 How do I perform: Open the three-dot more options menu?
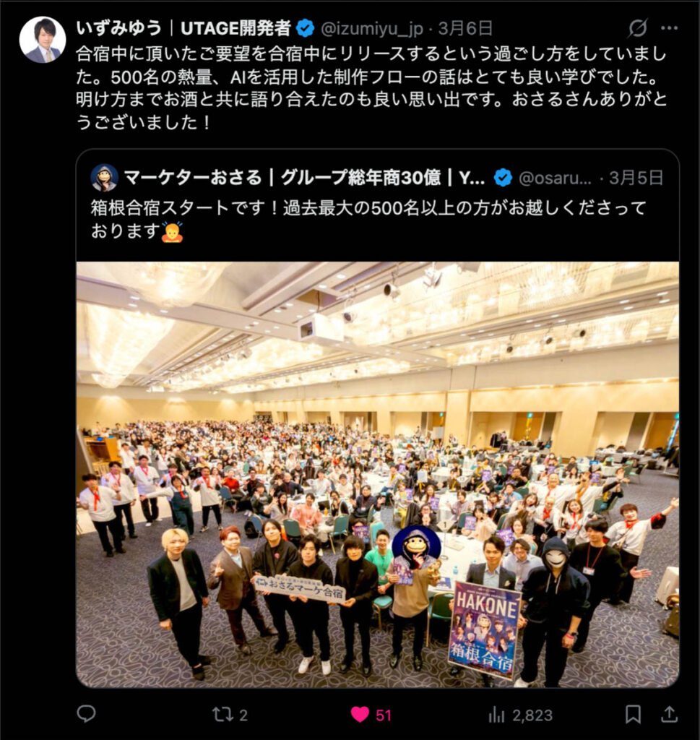point(670,28)
